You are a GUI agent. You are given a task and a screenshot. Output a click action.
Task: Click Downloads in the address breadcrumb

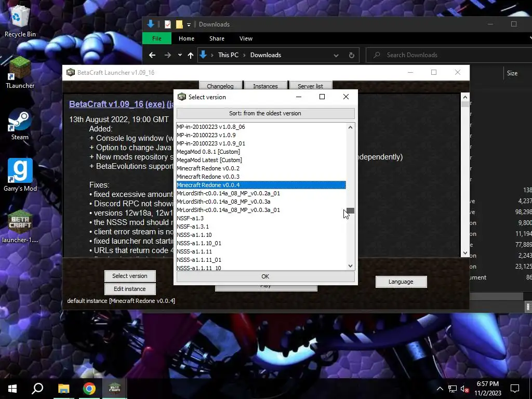[265, 55]
